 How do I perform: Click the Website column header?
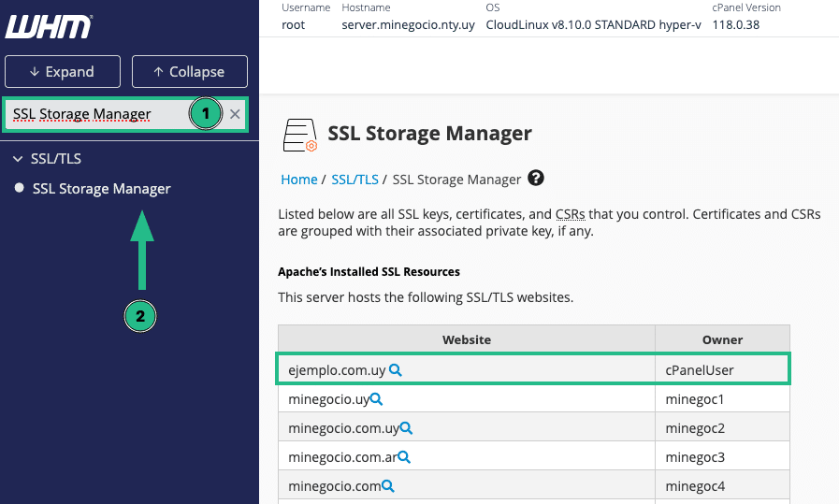coord(466,339)
